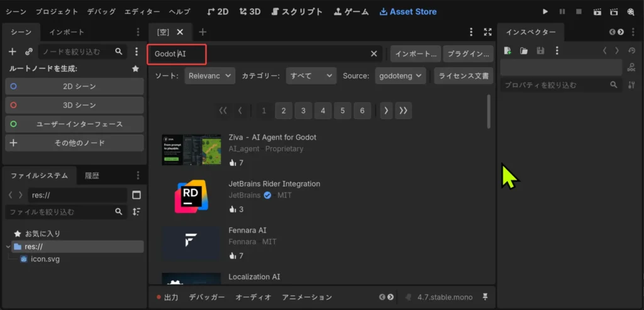
Task: Select the シーン dock tab
Action: point(21,32)
